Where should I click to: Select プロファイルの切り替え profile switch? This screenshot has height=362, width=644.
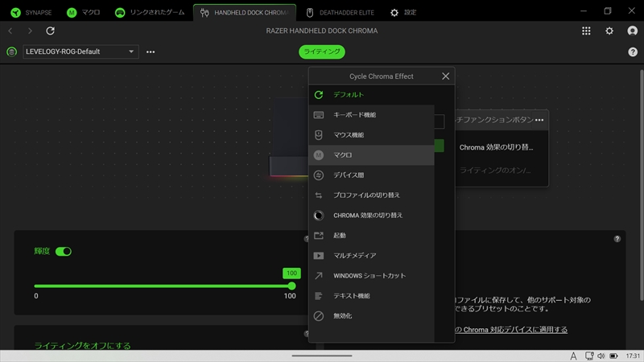[x=366, y=195]
